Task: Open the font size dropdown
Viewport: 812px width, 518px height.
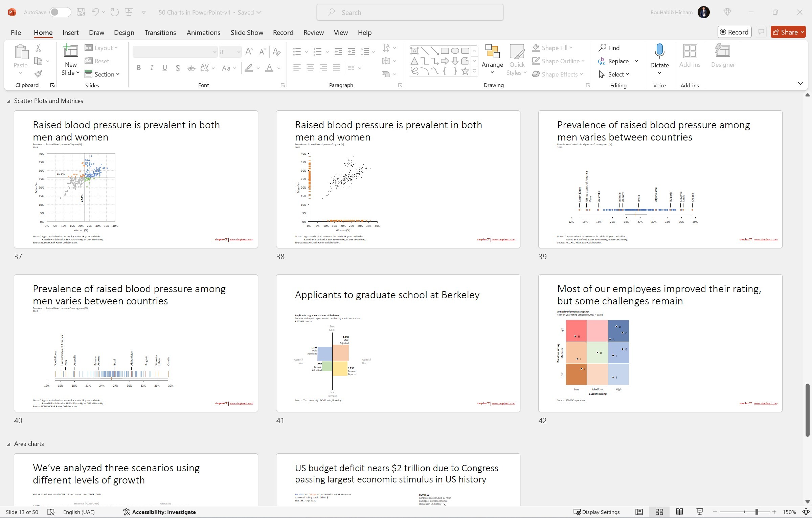Action: pyautogui.click(x=239, y=52)
